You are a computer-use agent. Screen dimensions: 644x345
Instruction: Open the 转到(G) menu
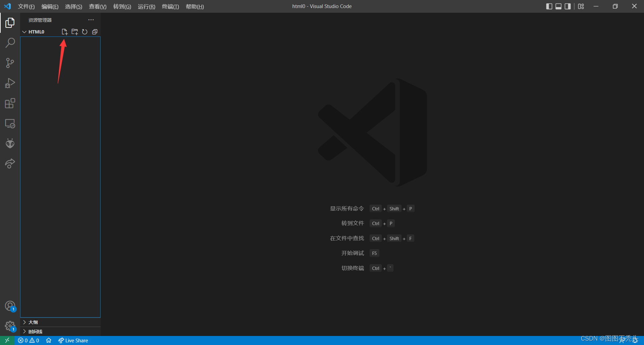[x=122, y=6]
